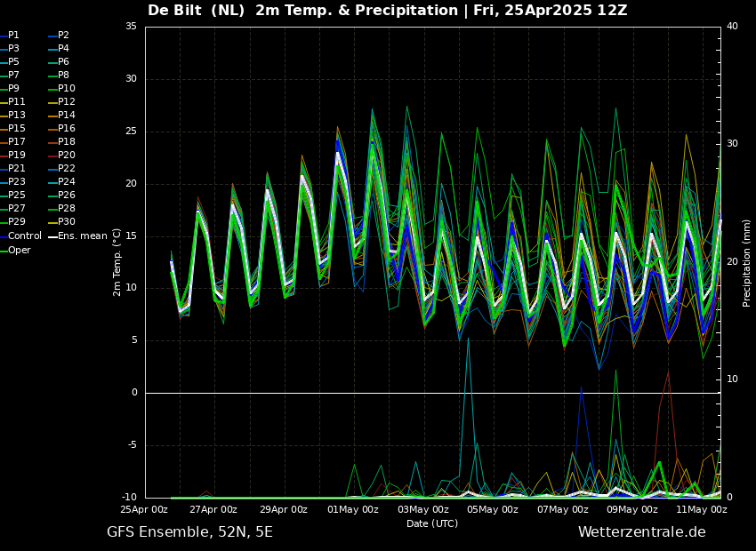Click the 40 precipitation axis tick label

coord(732,27)
